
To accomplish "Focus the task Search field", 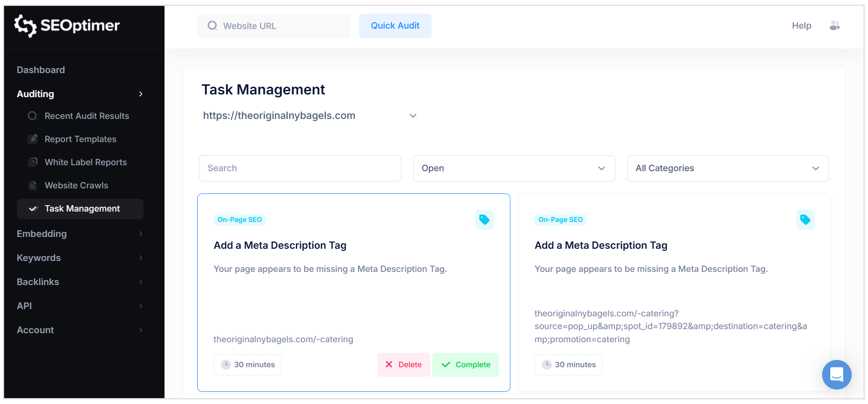I will pos(300,168).
